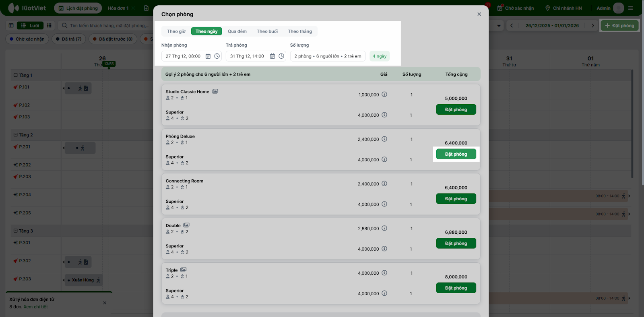Viewport: 644px width, 317px height.
Task: Open the check-out calendar date picker
Action: 272,56
